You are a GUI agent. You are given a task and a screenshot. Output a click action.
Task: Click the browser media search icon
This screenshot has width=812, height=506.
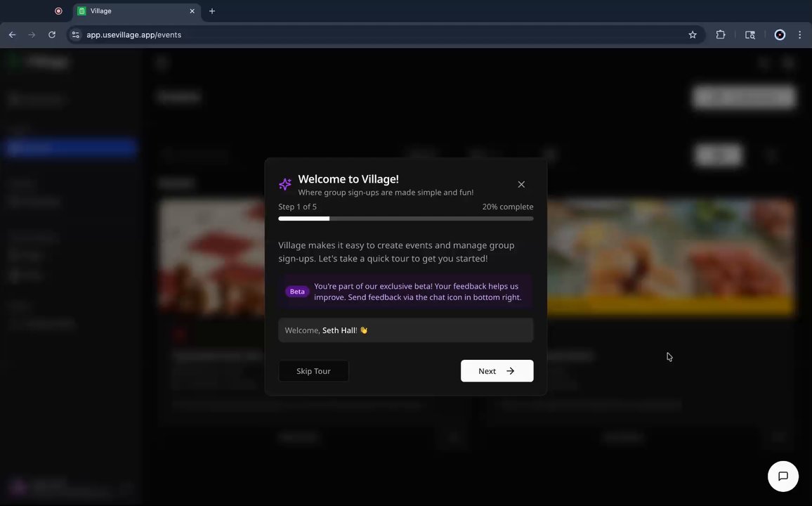(x=750, y=34)
